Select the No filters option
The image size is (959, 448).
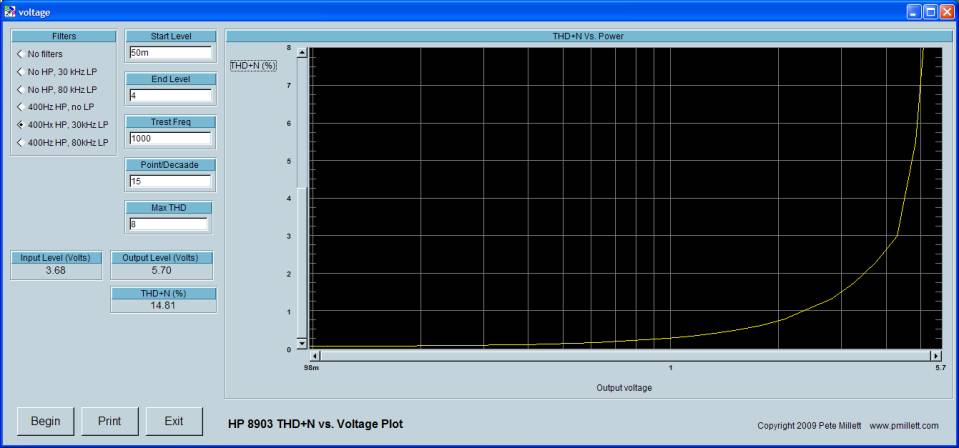pyautogui.click(x=20, y=53)
